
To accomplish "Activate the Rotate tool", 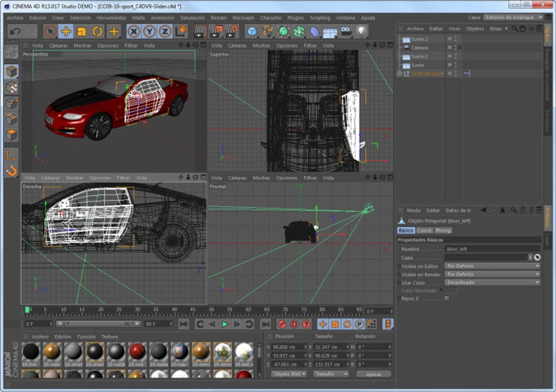I will tap(98, 31).
